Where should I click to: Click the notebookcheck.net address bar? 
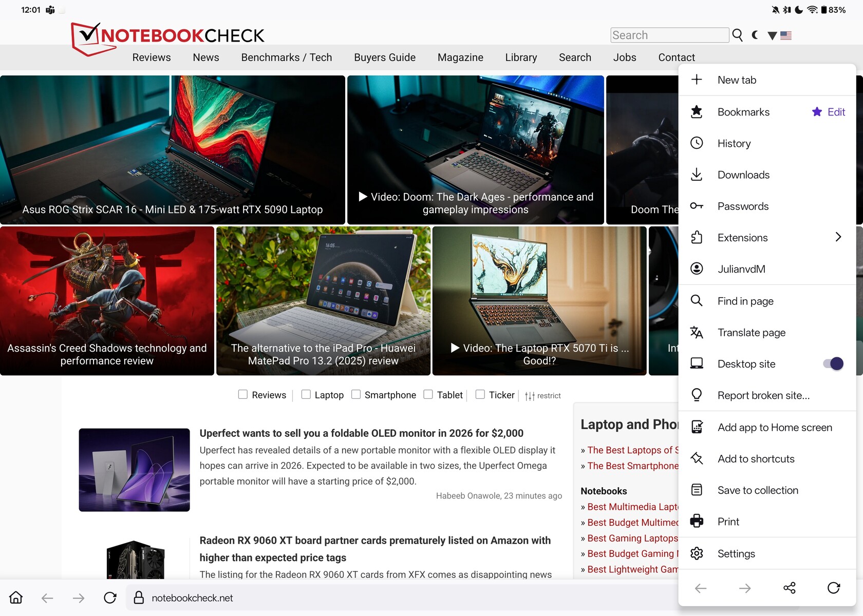pos(401,598)
